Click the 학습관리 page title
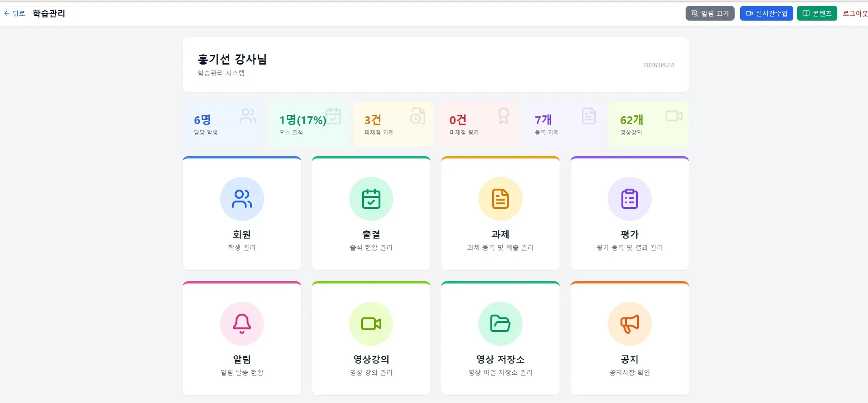 coord(49,13)
